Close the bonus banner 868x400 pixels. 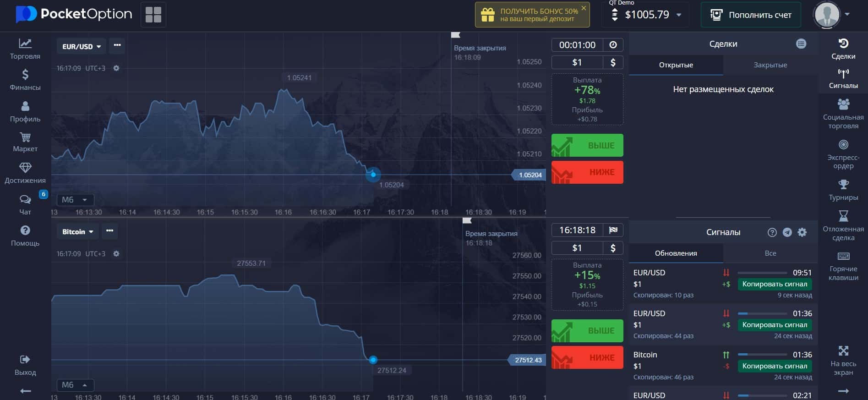tap(584, 8)
